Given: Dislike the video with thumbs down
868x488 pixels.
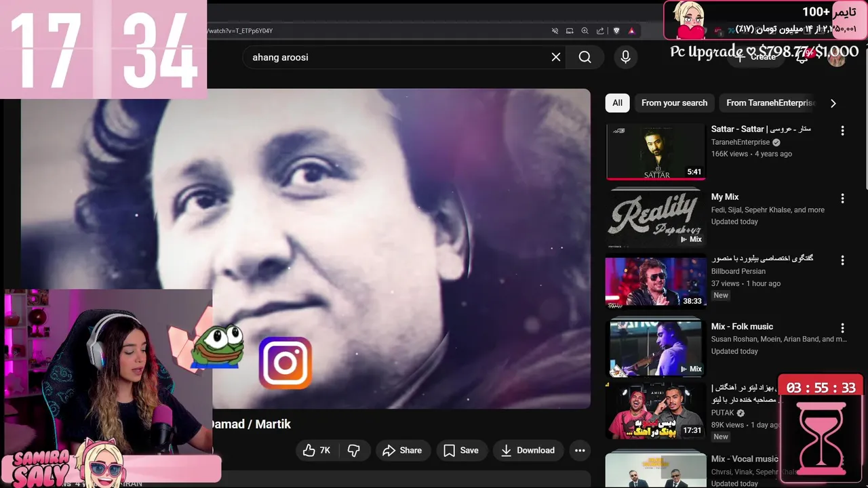Looking at the screenshot, I should coord(354,450).
